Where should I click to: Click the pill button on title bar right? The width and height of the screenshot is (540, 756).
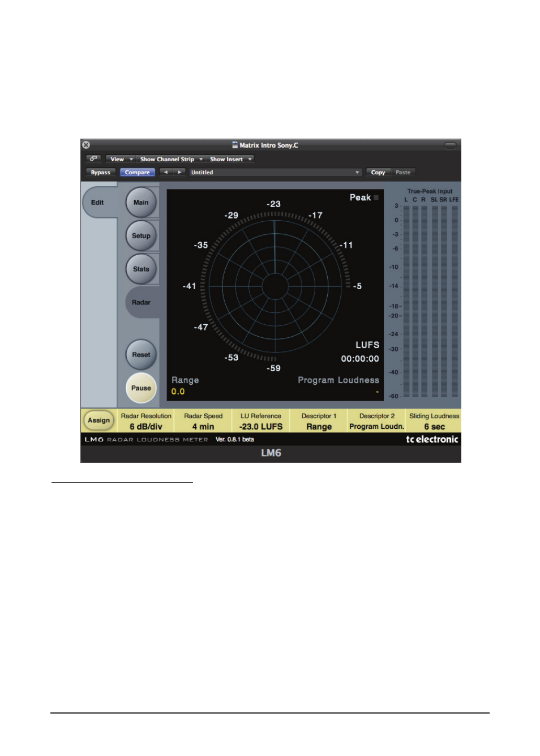pyautogui.click(x=450, y=145)
